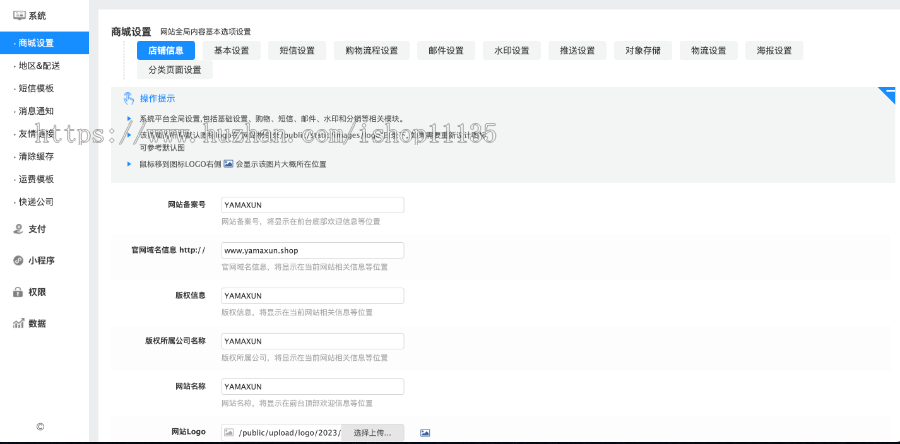This screenshot has width=900, height=444.
Task: Open 对象存储 tab
Action: click(643, 50)
